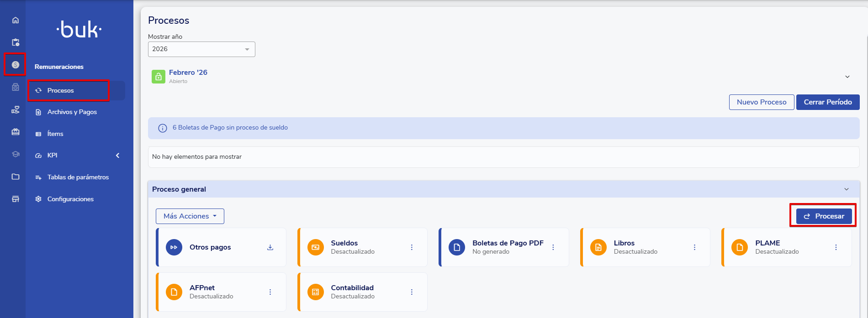The image size is (868, 318).
Task: Click the green unlocked padlock period icon
Action: point(158,77)
